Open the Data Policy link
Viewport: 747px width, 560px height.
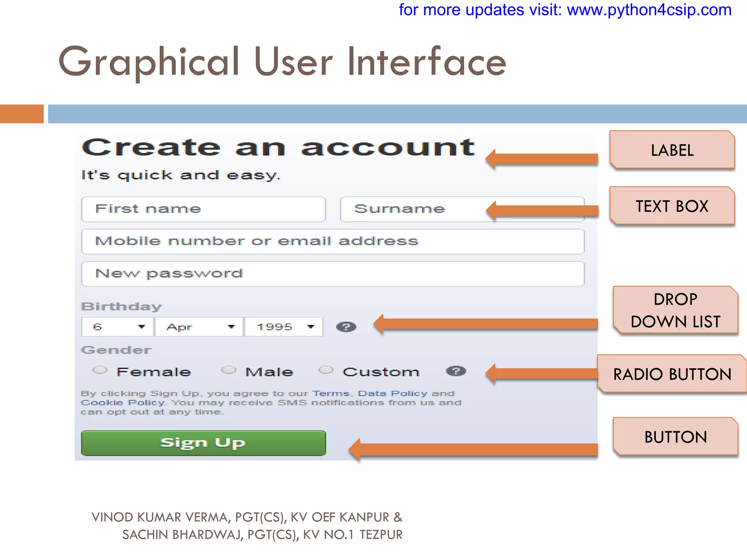[392, 394]
